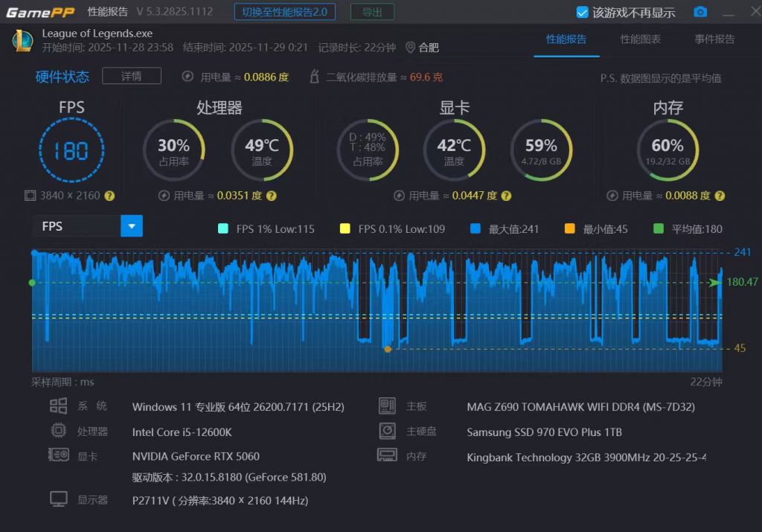
Task: Click the League of Legends game icon
Action: pyautogui.click(x=22, y=40)
